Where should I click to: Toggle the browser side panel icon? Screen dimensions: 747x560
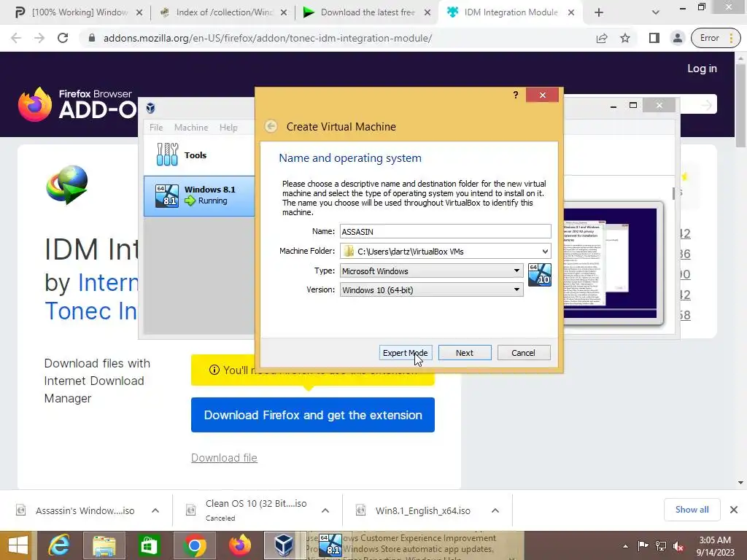(654, 38)
